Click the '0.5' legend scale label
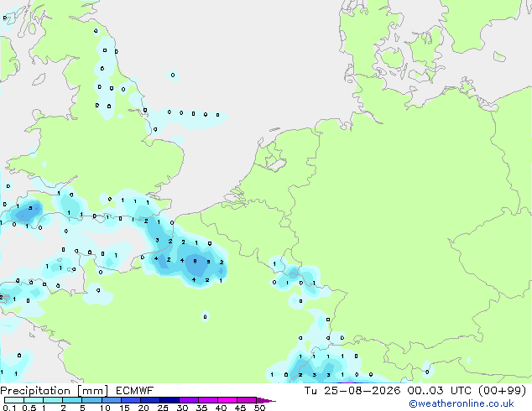 coord(29,408)
